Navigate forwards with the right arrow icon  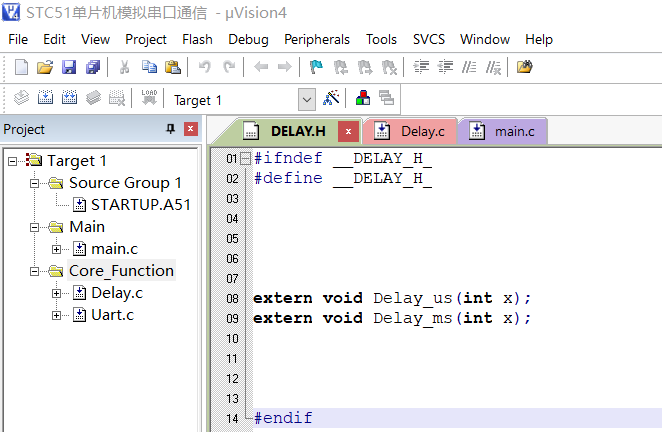pyautogui.click(x=285, y=67)
